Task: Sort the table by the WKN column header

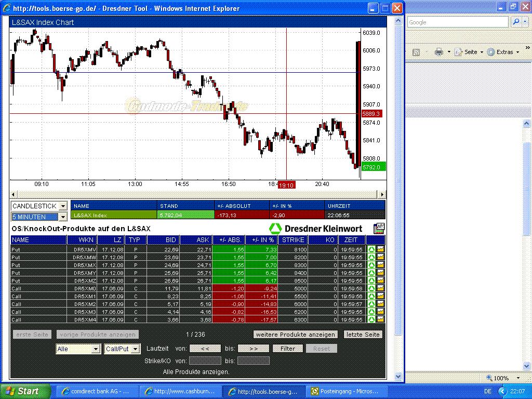Action: (82, 240)
